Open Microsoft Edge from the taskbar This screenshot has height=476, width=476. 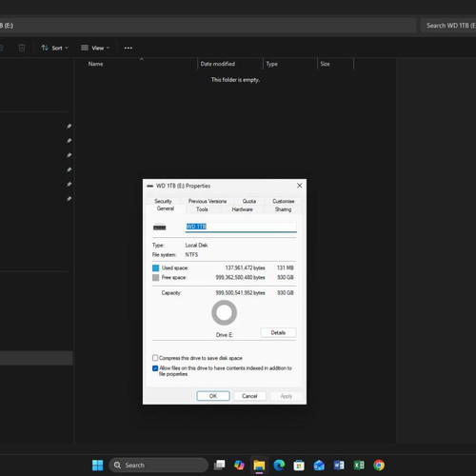279,466
